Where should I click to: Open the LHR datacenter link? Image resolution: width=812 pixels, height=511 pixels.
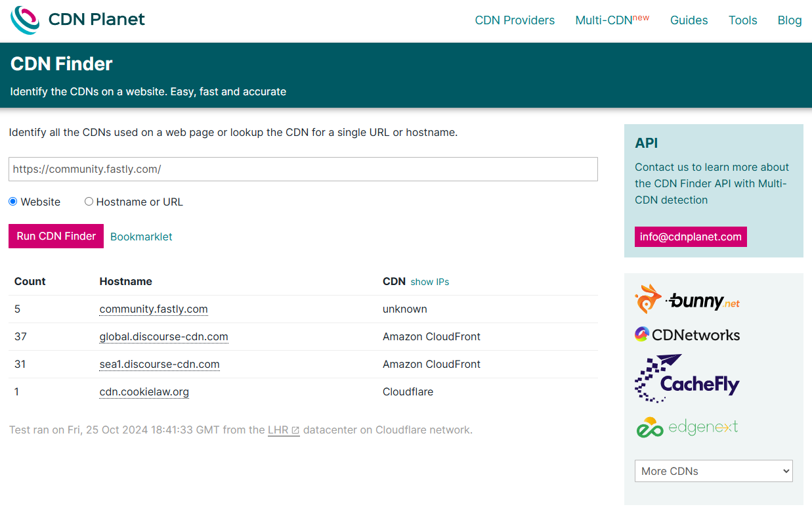click(284, 430)
